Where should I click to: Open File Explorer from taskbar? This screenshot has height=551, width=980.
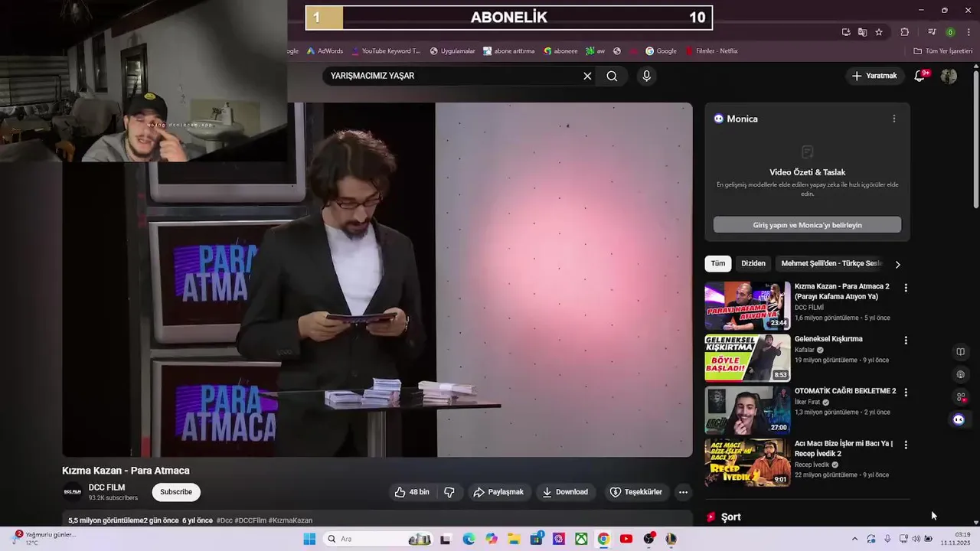pos(514,539)
